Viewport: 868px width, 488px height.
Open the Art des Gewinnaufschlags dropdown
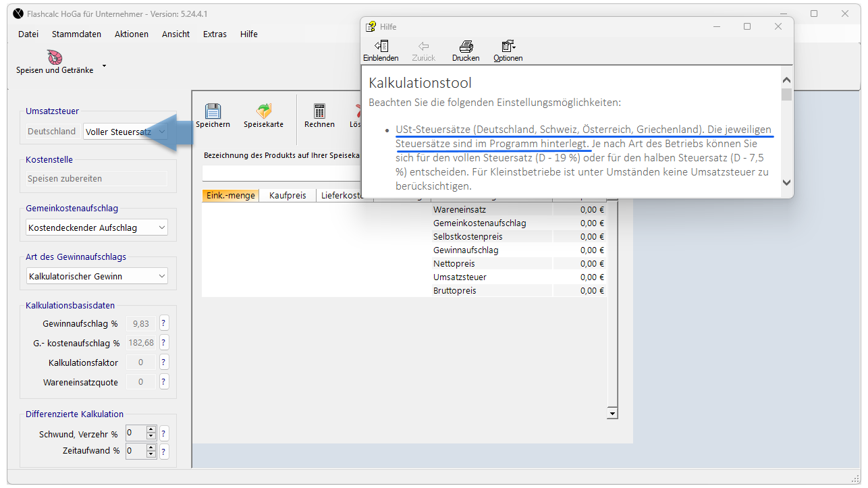click(x=162, y=276)
